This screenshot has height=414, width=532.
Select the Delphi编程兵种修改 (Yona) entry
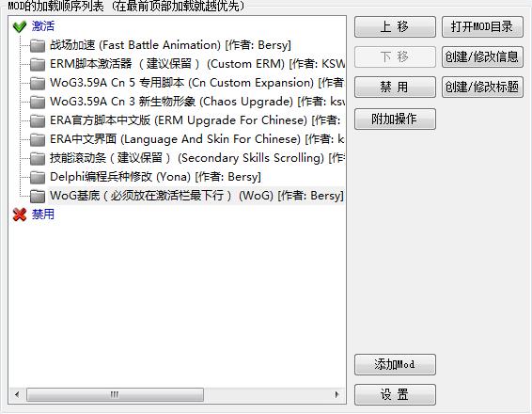click(155, 177)
